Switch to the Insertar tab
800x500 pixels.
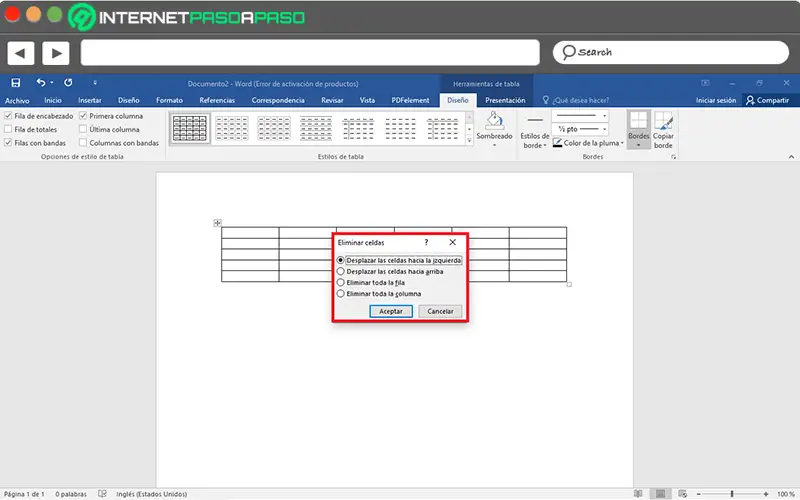(90, 101)
